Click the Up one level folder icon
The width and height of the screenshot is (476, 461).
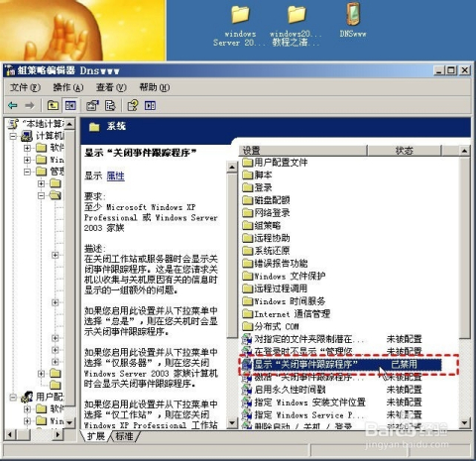tap(53, 105)
